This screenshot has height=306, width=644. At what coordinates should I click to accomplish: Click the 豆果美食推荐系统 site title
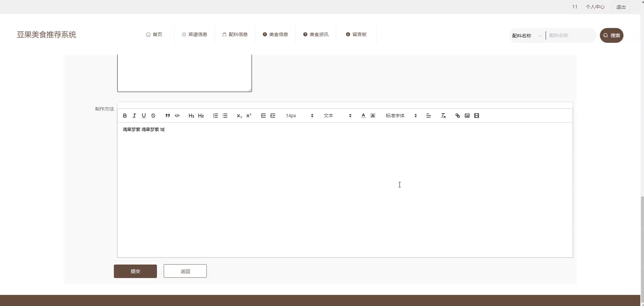click(46, 35)
